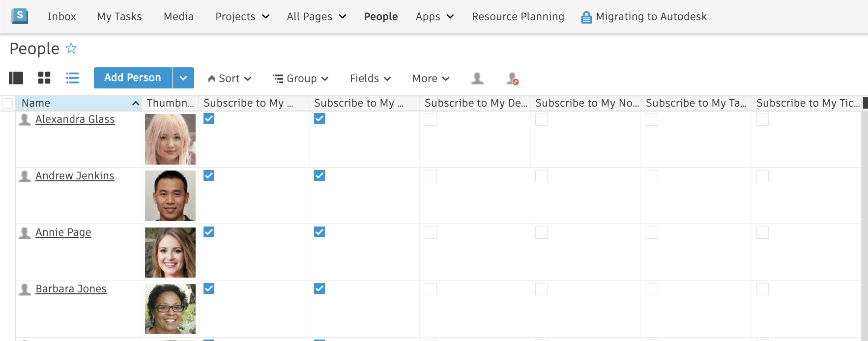The image size is (868, 341).
Task: Enable Subscribe to My De... for Andrew Jenkins
Action: click(x=431, y=176)
